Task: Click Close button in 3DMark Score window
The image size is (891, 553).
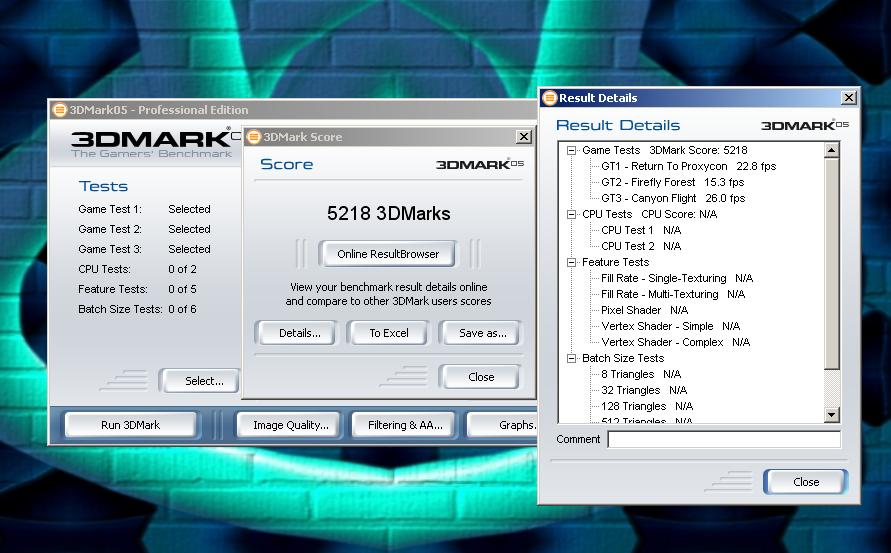Action: coord(480,377)
